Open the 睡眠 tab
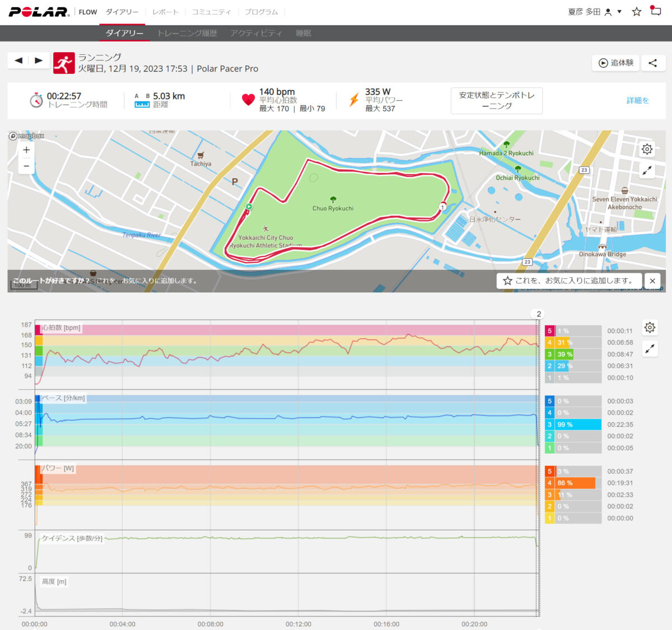Image resolution: width=672 pixels, height=630 pixels. tap(304, 33)
